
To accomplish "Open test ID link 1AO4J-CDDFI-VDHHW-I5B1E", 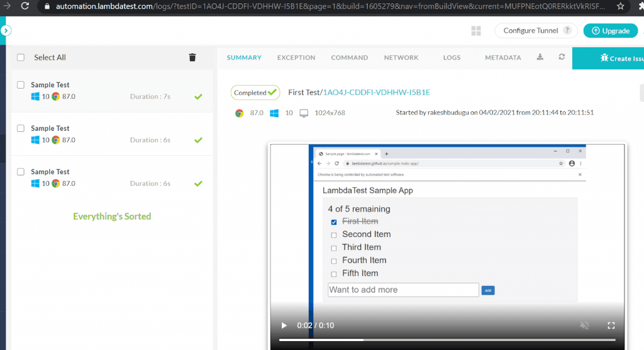I will pos(376,92).
